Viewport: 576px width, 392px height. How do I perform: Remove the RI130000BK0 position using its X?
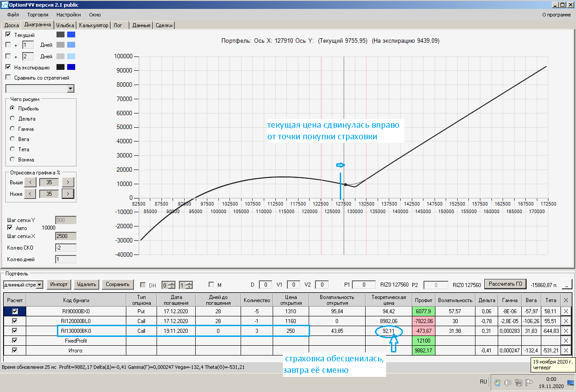[566, 331]
